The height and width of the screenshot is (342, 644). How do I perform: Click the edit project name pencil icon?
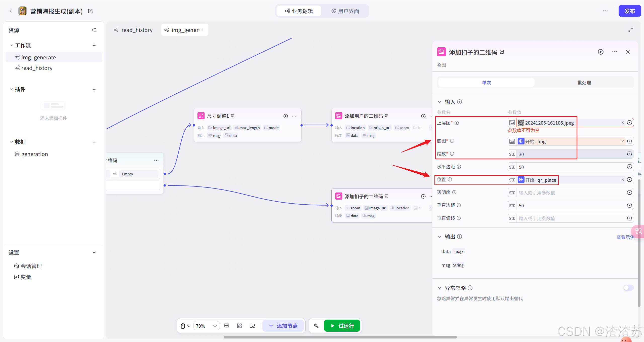tap(90, 11)
